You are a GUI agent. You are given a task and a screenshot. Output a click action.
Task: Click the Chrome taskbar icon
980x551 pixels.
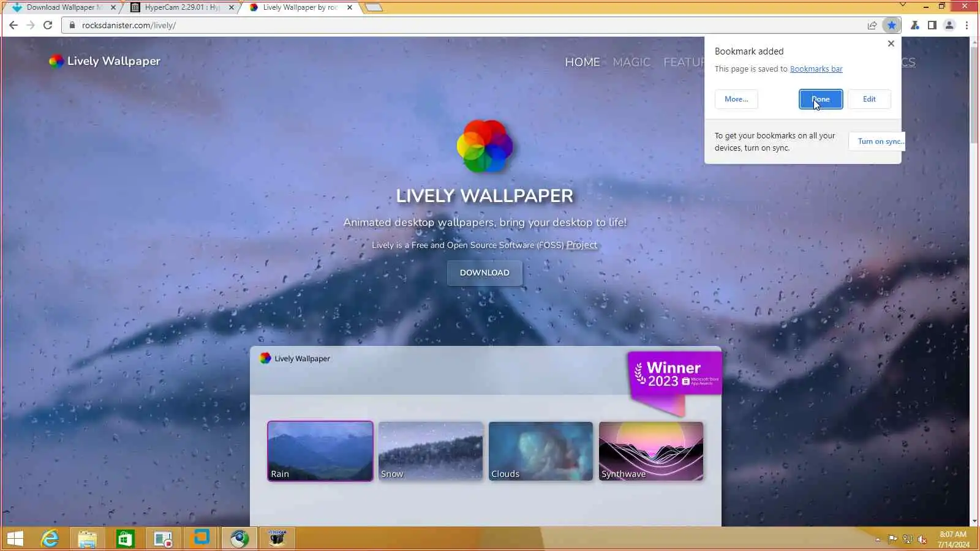pyautogui.click(x=239, y=539)
